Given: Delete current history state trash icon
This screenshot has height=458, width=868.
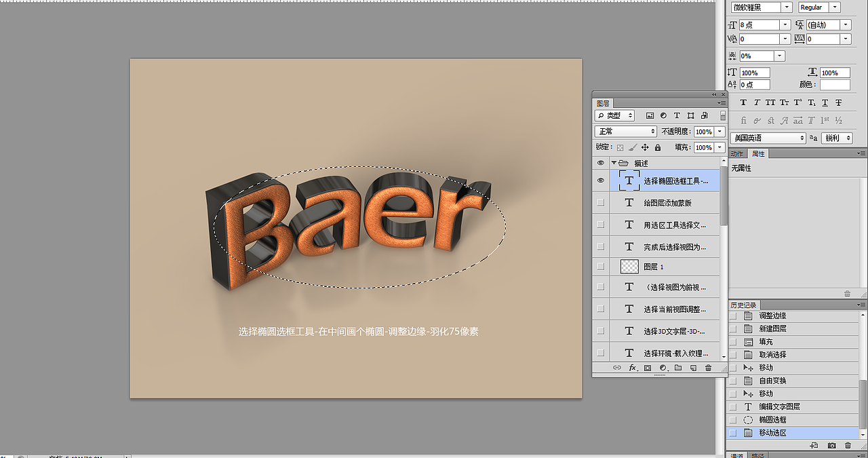Looking at the screenshot, I should (848, 446).
